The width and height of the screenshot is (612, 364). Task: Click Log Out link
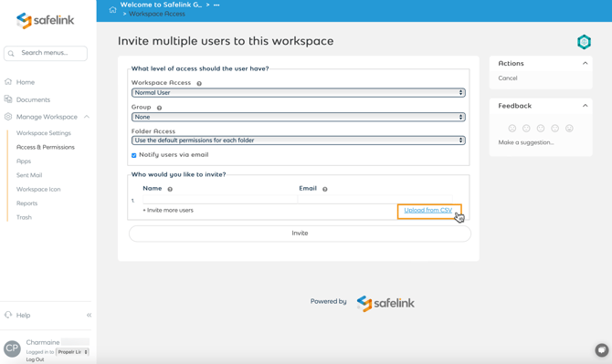coord(35,359)
